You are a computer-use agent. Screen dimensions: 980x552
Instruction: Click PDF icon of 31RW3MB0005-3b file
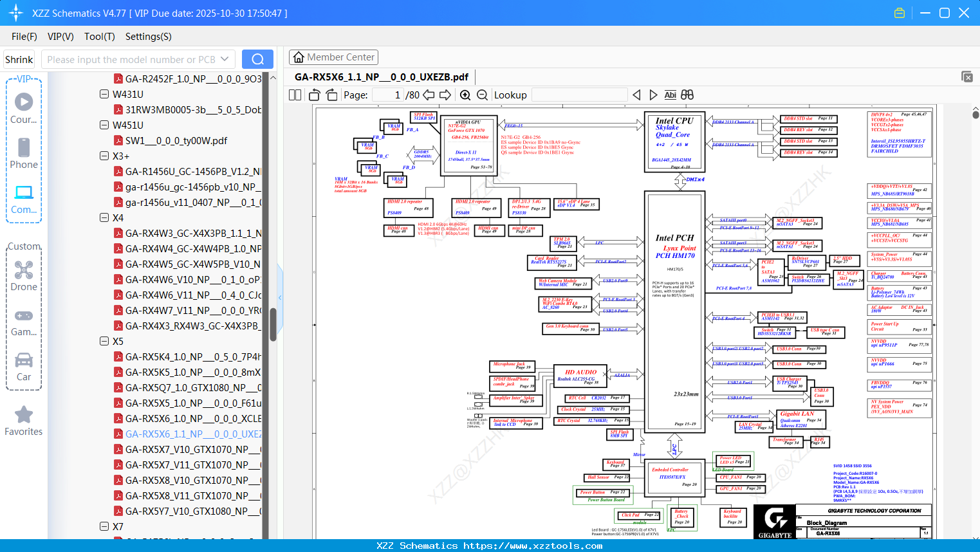click(118, 109)
